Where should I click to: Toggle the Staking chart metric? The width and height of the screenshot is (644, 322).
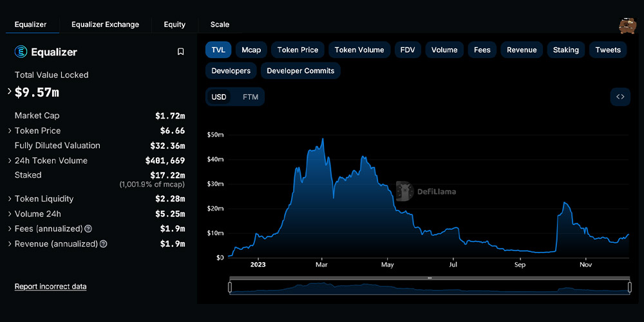click(566, 50)
